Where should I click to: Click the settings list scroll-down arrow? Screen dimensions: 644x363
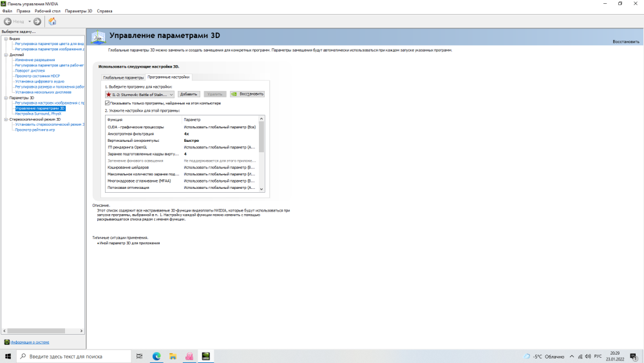[x=261, y=189]
